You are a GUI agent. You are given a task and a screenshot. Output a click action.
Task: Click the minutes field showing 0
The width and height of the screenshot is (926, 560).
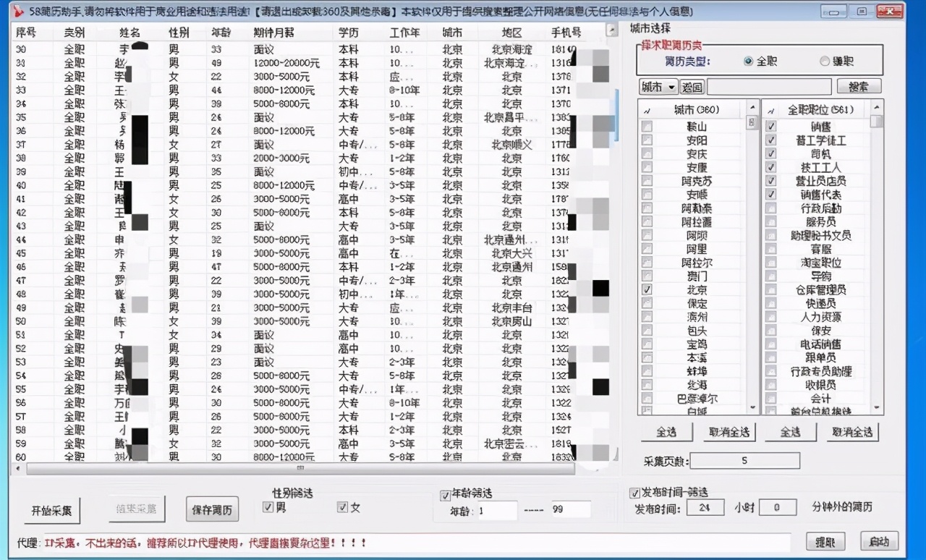[x=778, y=508]
